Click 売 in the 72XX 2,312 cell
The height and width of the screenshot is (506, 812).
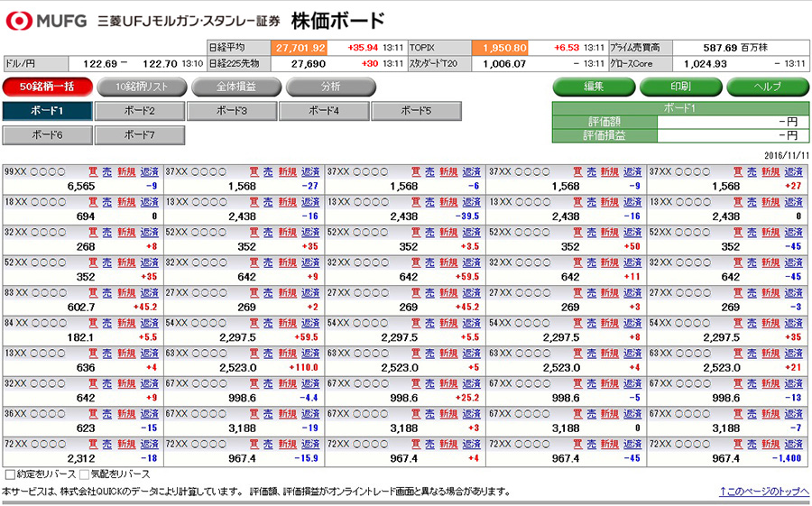[106, 444]
